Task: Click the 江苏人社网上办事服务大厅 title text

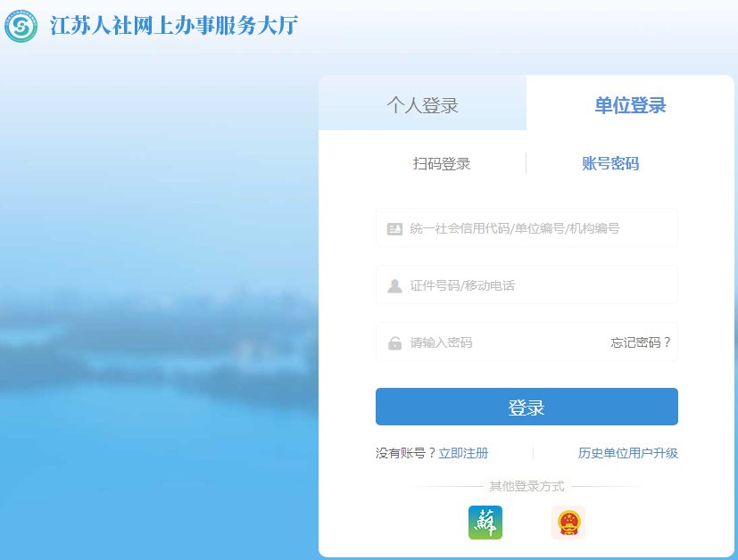Action: click(174, 26)
